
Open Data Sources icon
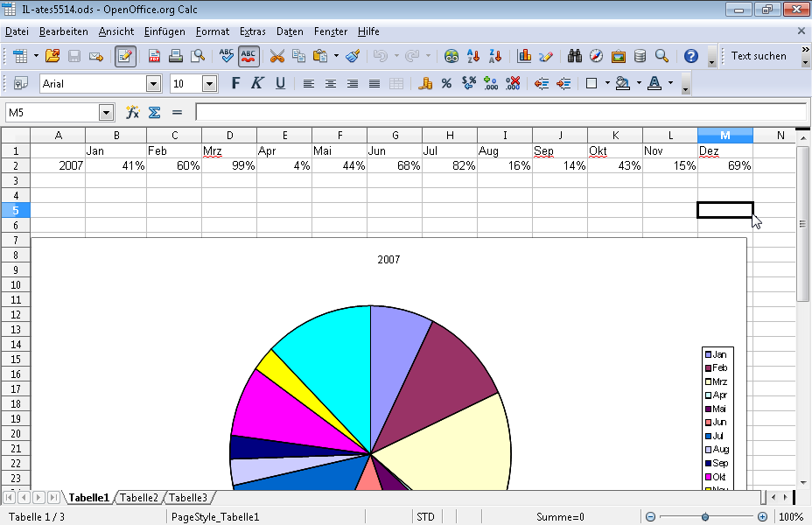tap(640, 56)
